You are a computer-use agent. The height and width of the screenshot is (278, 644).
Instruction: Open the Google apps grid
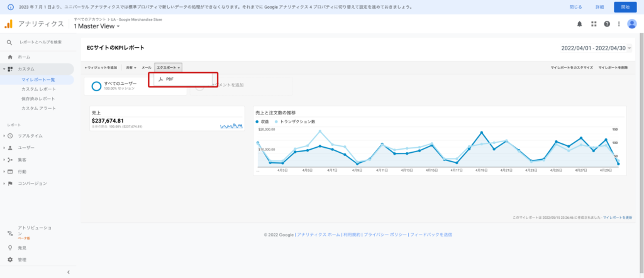(594, 24)
